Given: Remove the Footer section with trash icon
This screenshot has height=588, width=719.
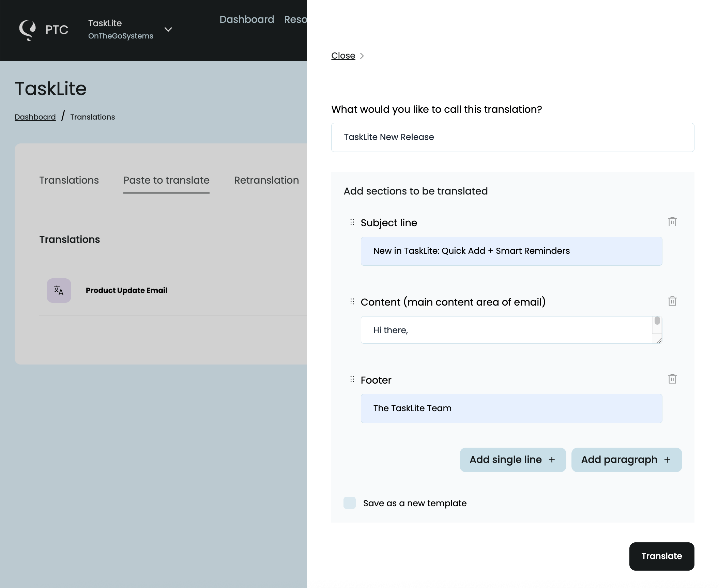Looking at the screenshot, I should 672,379.
